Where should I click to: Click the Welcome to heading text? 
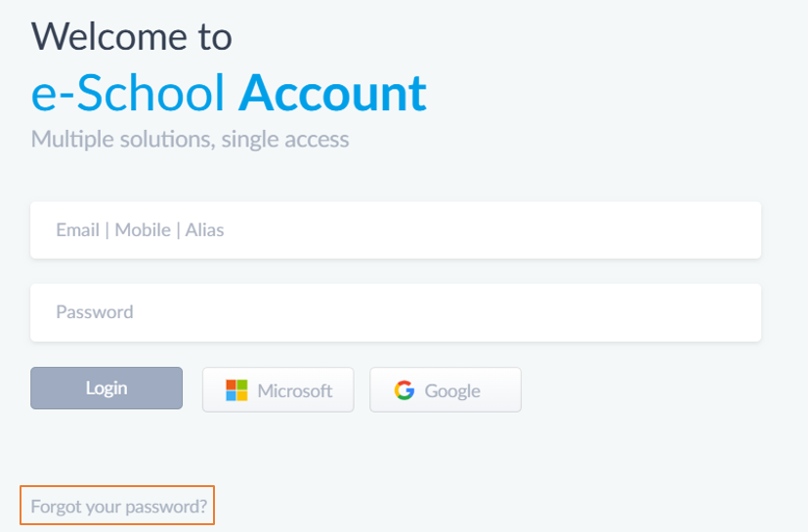(132, 36)
